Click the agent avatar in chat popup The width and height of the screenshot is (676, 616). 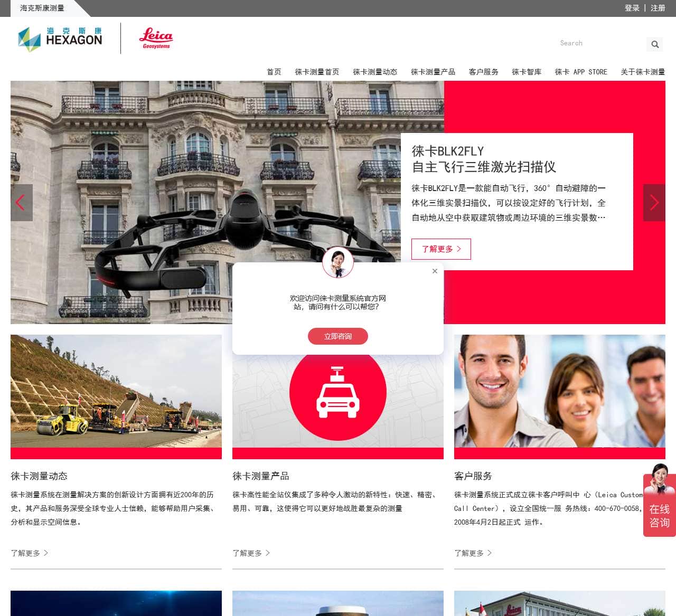tap(338, 262)
